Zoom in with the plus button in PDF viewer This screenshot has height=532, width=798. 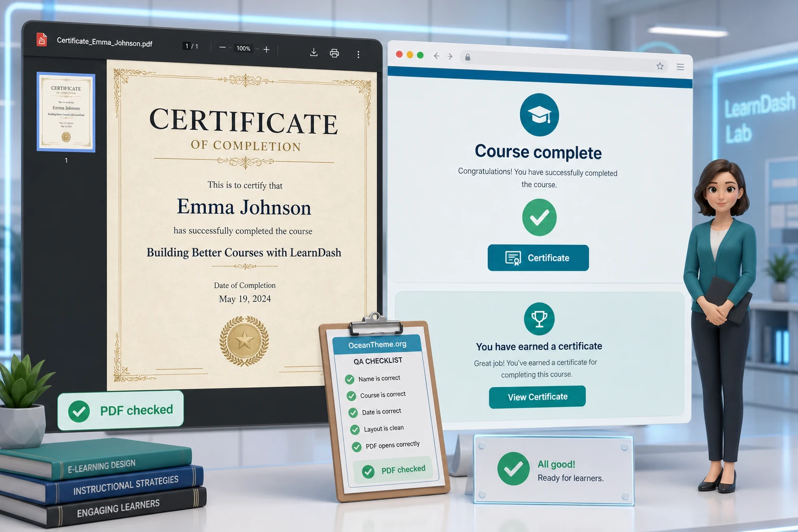click(x=267, y=49)
